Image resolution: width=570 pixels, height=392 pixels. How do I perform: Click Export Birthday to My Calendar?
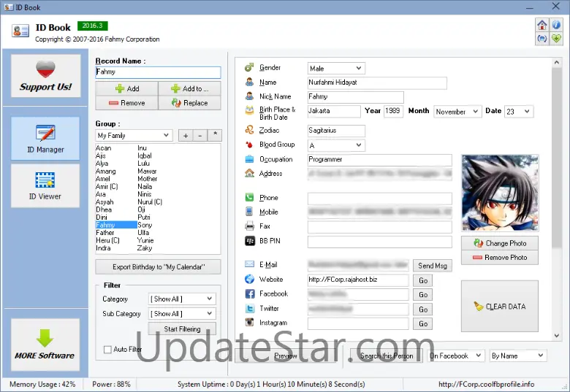[x=158, y=266]
